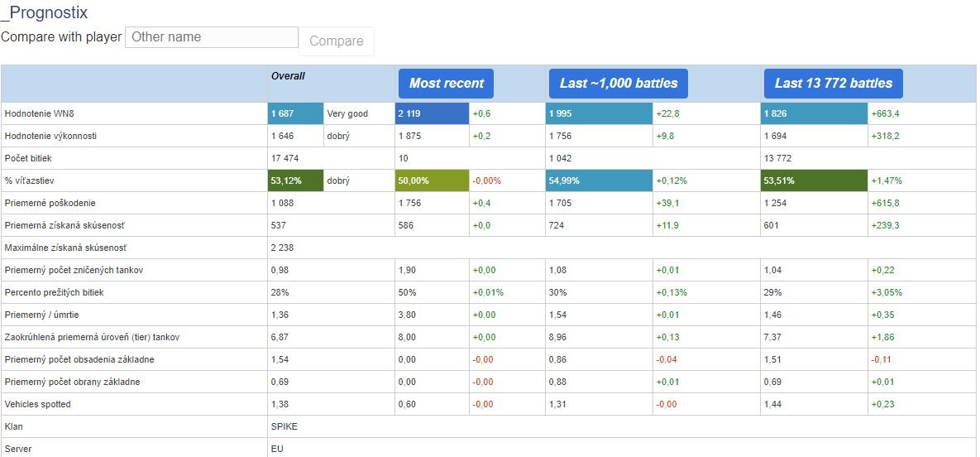Click the Počet bitiek row label
The image size is (980, 457).
pos(28,158)
